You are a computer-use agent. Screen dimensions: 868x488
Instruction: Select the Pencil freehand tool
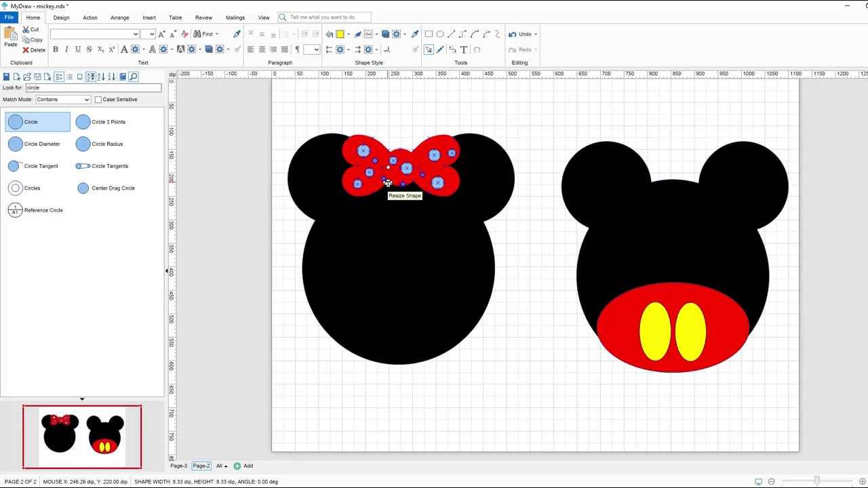pos(440,49)
